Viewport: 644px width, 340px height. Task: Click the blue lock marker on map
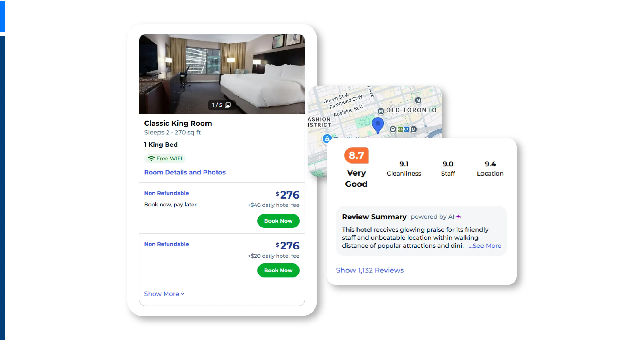pyautogui.click(x=327, y=139)
